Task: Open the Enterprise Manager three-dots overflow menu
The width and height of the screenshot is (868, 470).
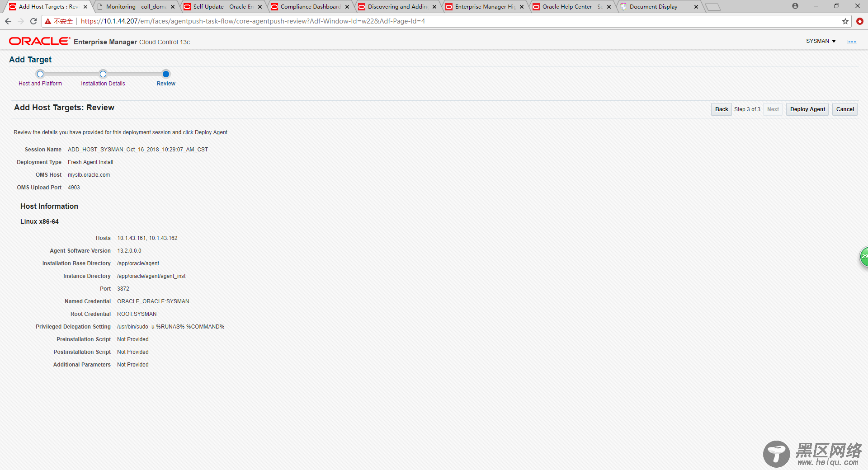Action: click(852, 42)
